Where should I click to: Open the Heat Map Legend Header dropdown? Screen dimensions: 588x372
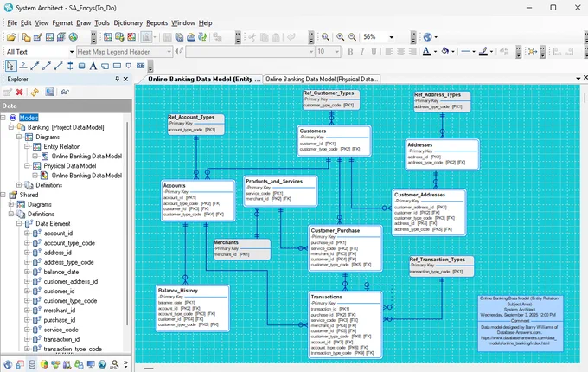click(x=169, y=52)
